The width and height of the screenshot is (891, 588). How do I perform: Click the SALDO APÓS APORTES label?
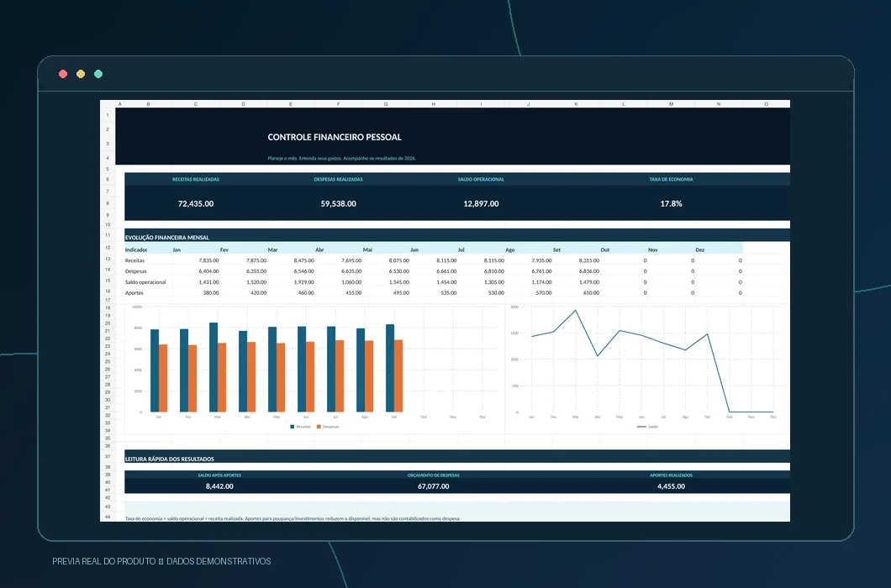tap(219, 475)
